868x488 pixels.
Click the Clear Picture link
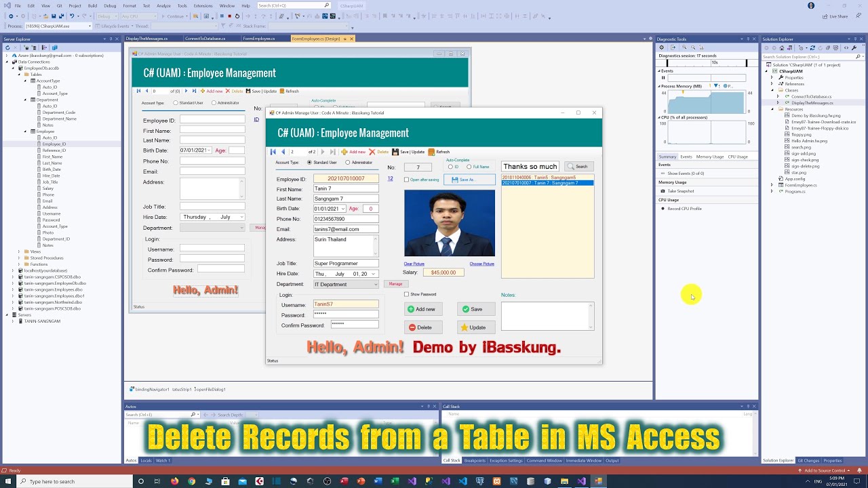(x=414, y=264)
